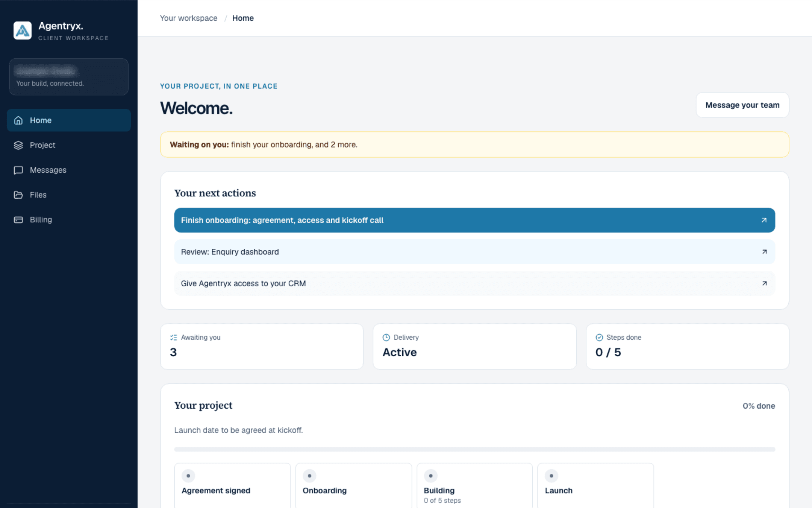Click the Delivery Active stat card
The width and height of the screenshot is (812, 508).
[x=474, y=347]
